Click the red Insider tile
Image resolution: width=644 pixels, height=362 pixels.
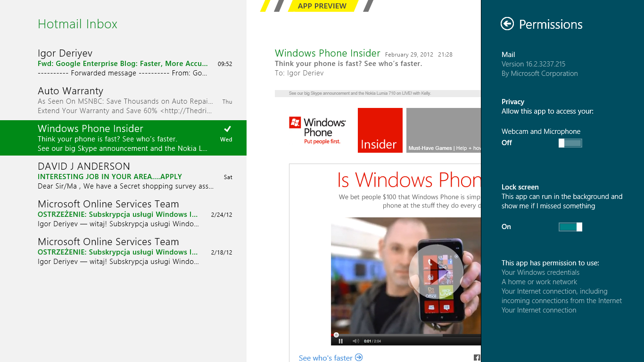pos(380,130)
